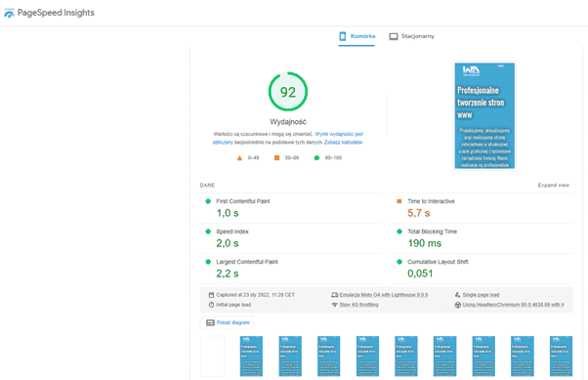Click the large mobile page screenshot preview
Image resolution: width=588 pixels, height=380 pixels.
(484, 115)
